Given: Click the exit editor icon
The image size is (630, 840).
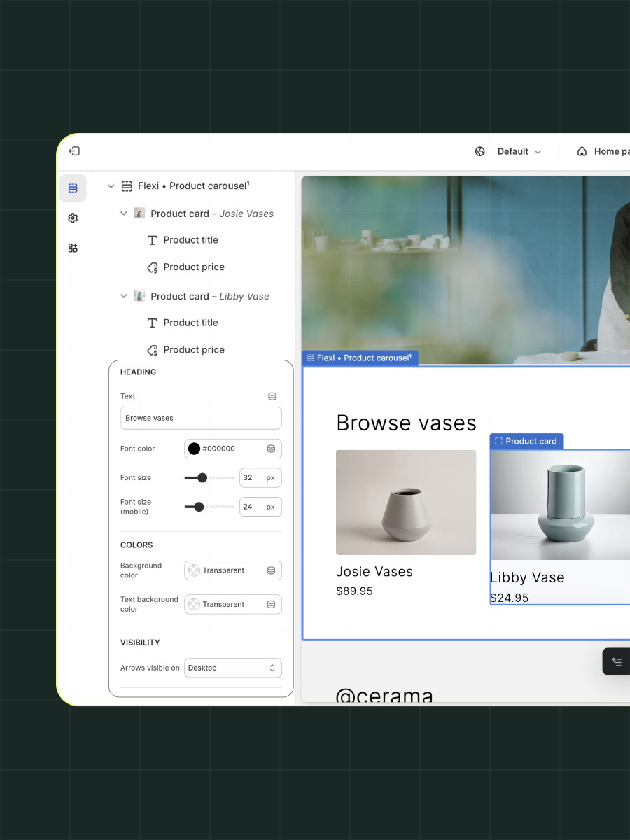Looking at the screenshot, I should point(74,151).
